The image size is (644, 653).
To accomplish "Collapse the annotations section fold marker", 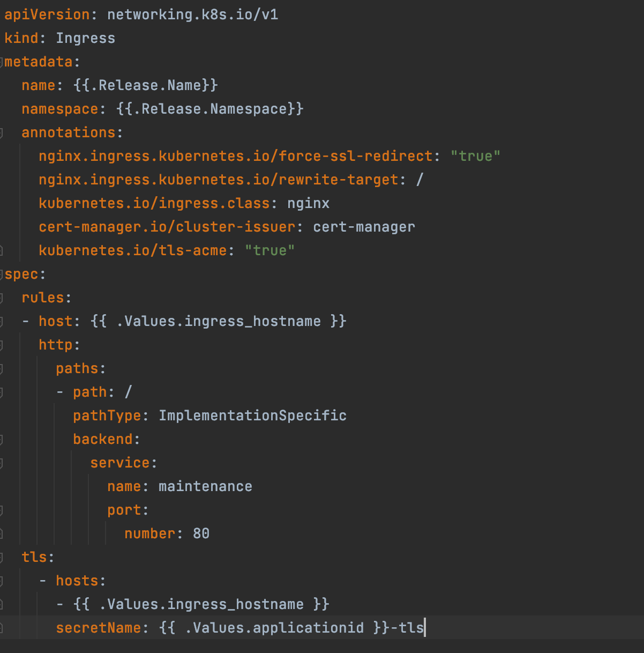I will point(2,133).
